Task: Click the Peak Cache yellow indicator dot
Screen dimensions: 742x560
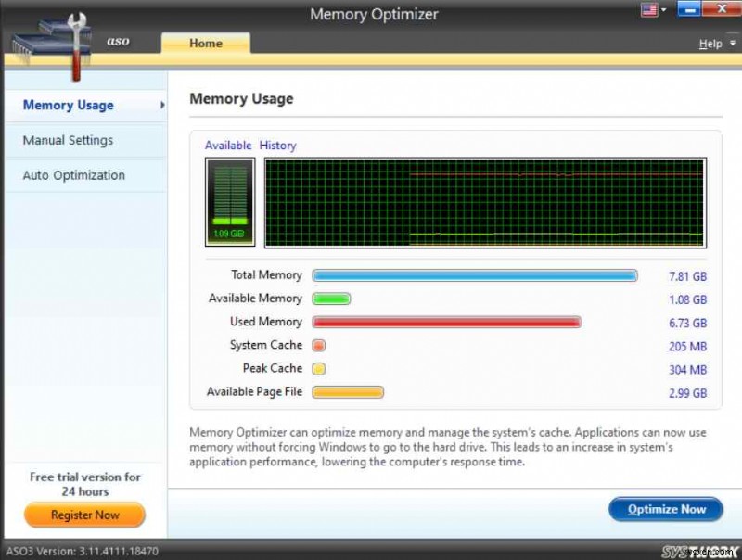Action: [319, 368]
